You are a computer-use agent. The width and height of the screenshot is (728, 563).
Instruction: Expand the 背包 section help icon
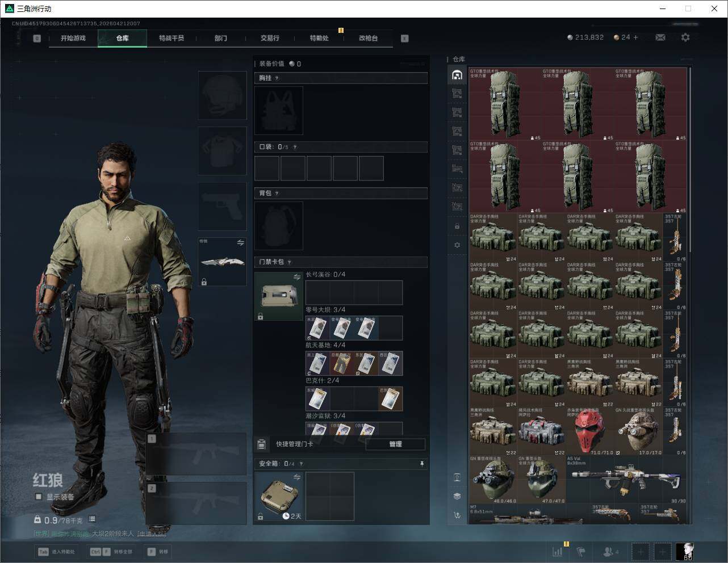click(x=277, y=194)
